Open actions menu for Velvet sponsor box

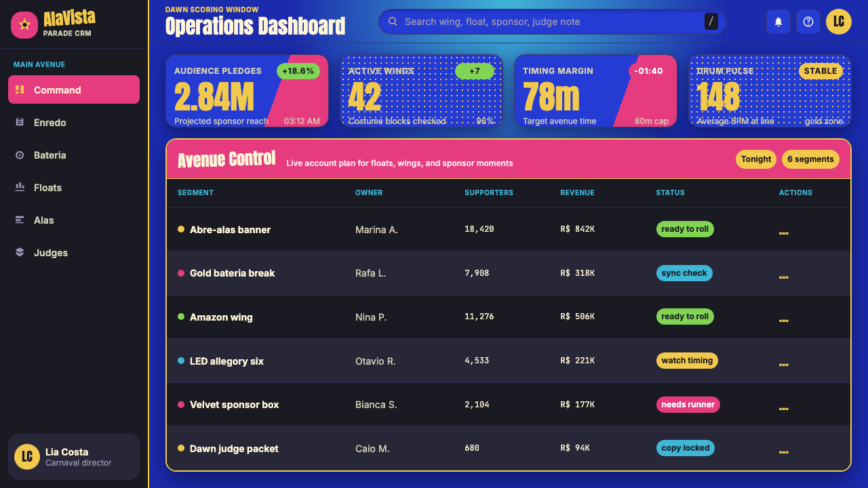point(784,408)
